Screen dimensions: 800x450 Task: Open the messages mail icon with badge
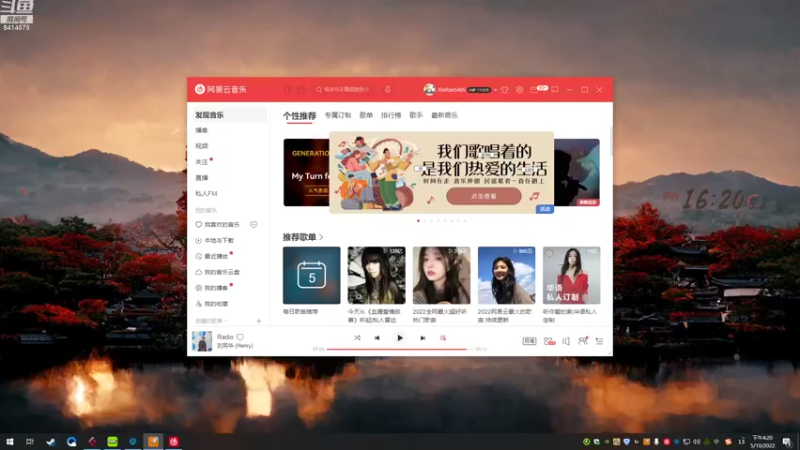point(534,90)
